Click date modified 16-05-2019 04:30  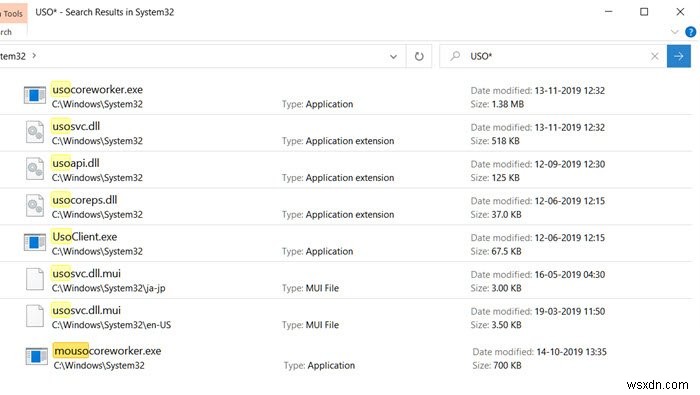tap(569, 274)
